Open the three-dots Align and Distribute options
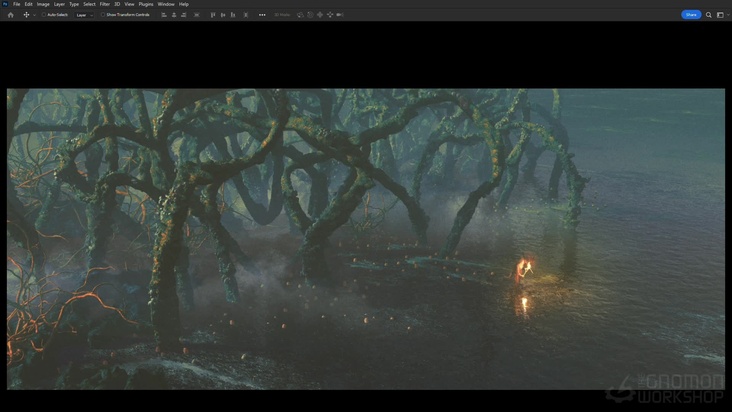Screen dimensions: 732x412 click(x=262, y=15)
